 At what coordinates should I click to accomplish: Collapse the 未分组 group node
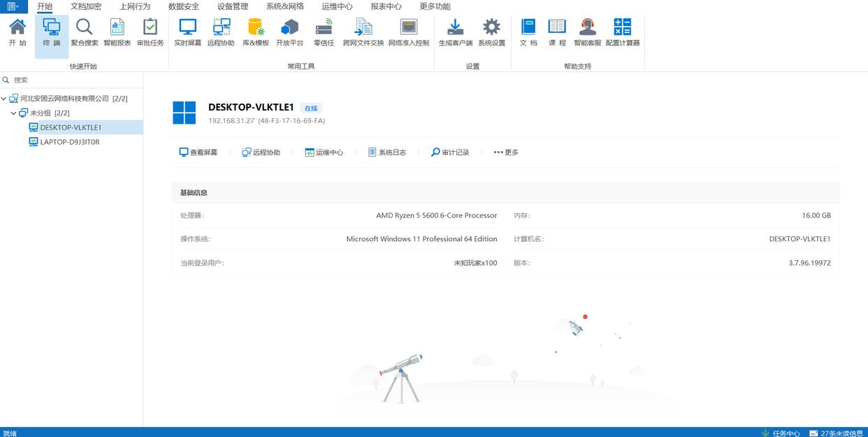point(13,113)
